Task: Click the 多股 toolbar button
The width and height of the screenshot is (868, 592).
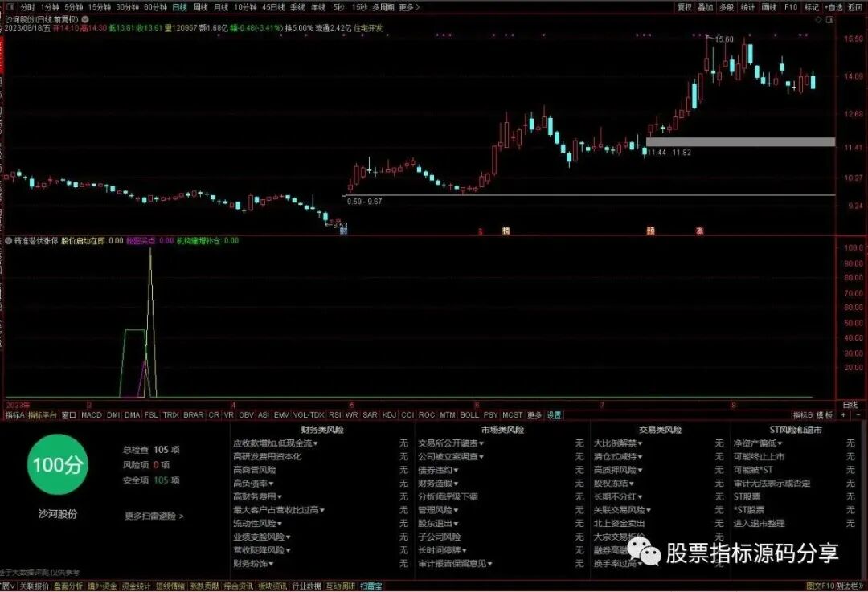Action: (727, 8)
